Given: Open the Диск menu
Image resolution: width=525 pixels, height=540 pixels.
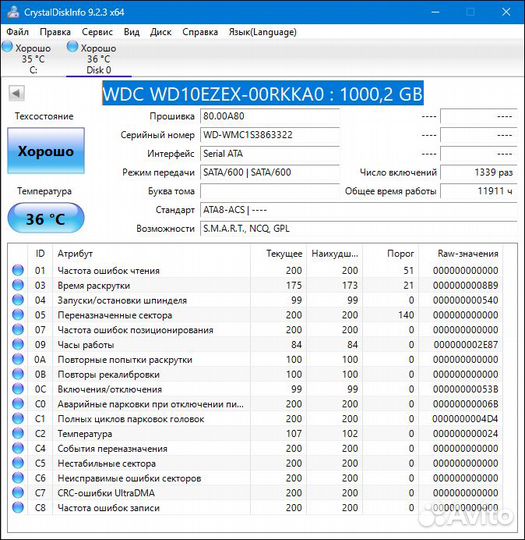Looking at the screenshot, I should (x=161, y=32).
